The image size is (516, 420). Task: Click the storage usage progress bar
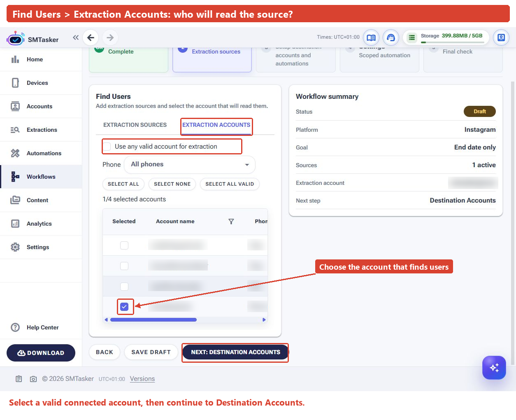[x=452, y=42]
